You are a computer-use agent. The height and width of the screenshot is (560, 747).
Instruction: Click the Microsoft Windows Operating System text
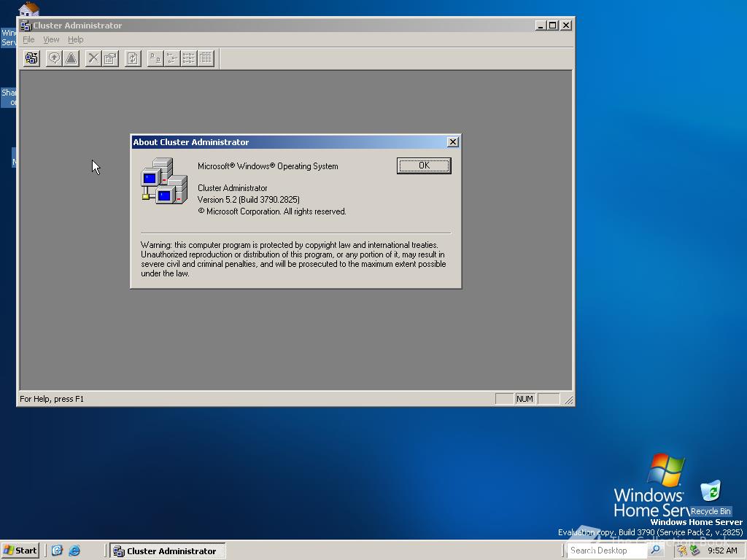coord(268,166)
